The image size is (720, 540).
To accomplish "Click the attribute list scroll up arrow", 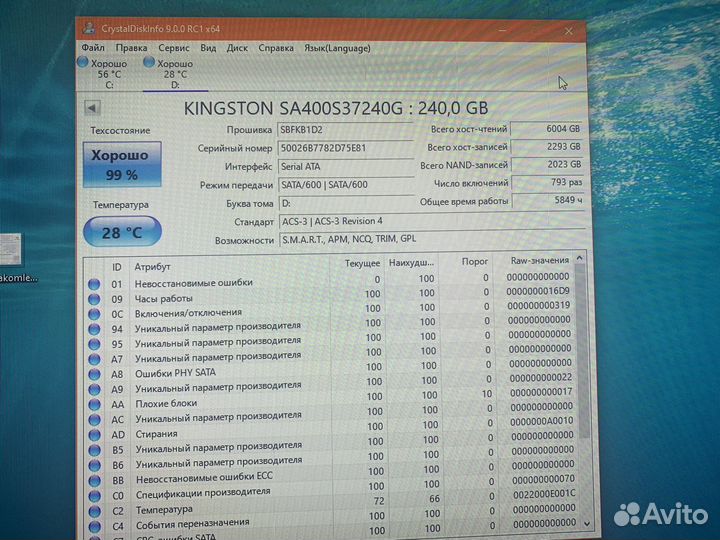I will [579, 258].
